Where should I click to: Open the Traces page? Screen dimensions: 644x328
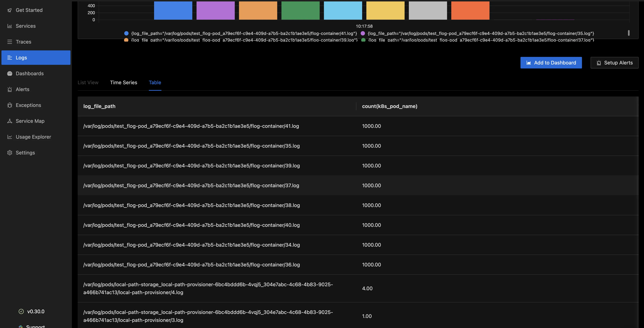click(36, 42)
